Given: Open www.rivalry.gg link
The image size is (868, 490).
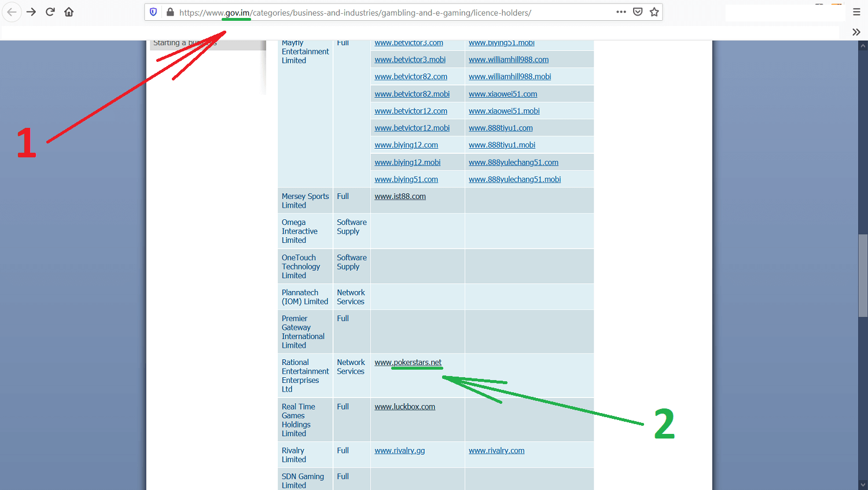Looking at the screenshot, I should 399,451.
